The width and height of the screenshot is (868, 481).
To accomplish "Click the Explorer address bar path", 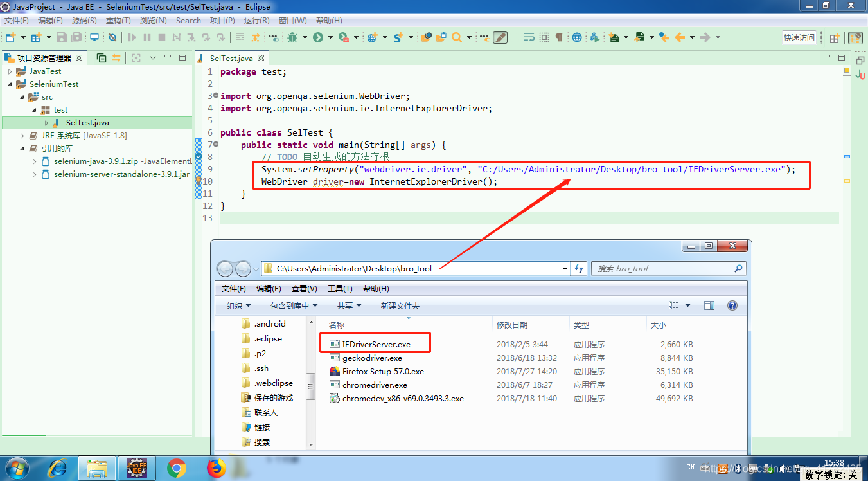I will pyautogui.click(x=414, y=268).
